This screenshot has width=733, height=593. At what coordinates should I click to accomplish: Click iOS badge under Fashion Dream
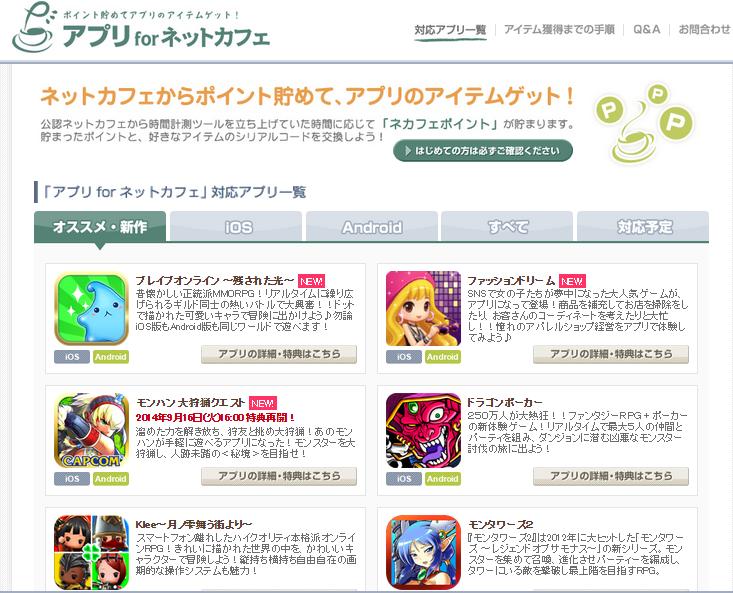click(x=404, y=357)
